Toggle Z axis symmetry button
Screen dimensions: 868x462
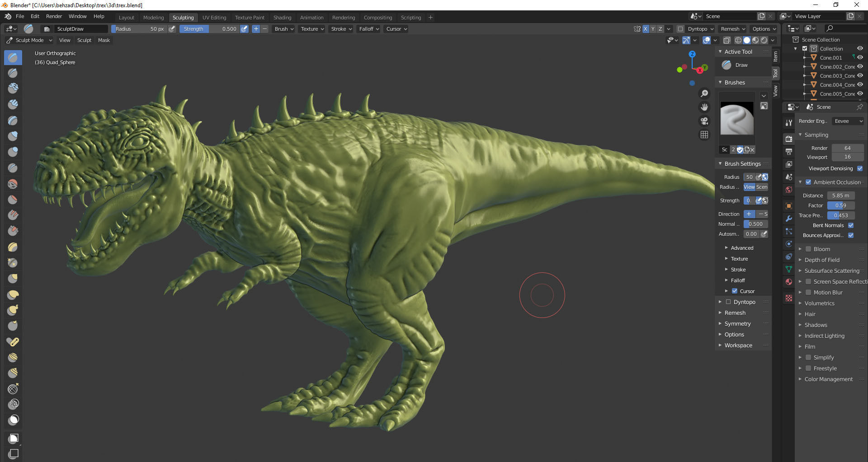pos(660,29)
